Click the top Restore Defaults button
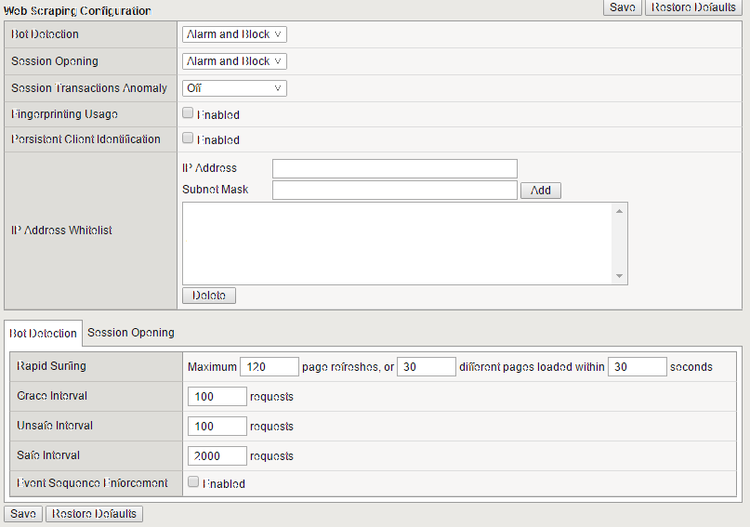The height and width of the screenshot is (527, 750). [x=693, y=8]
